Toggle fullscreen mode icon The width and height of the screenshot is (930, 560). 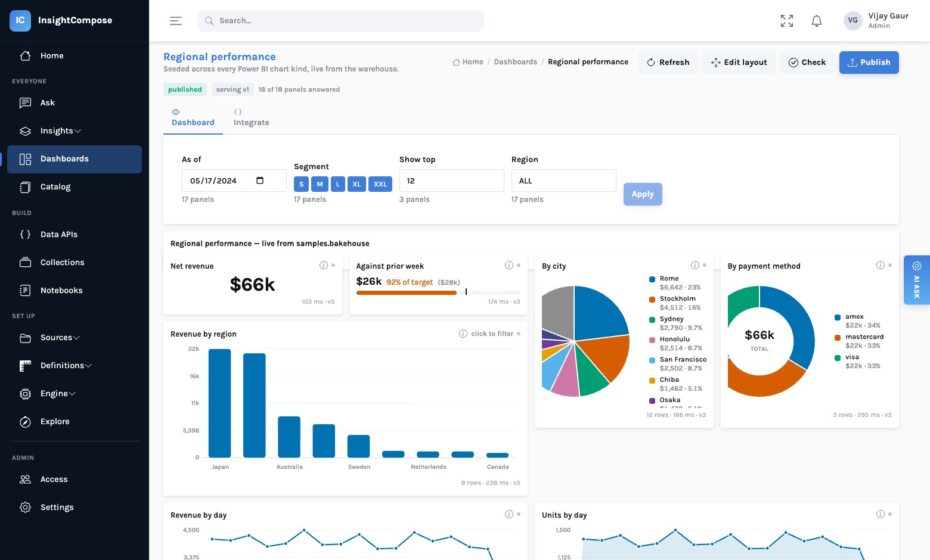[787, 21]
